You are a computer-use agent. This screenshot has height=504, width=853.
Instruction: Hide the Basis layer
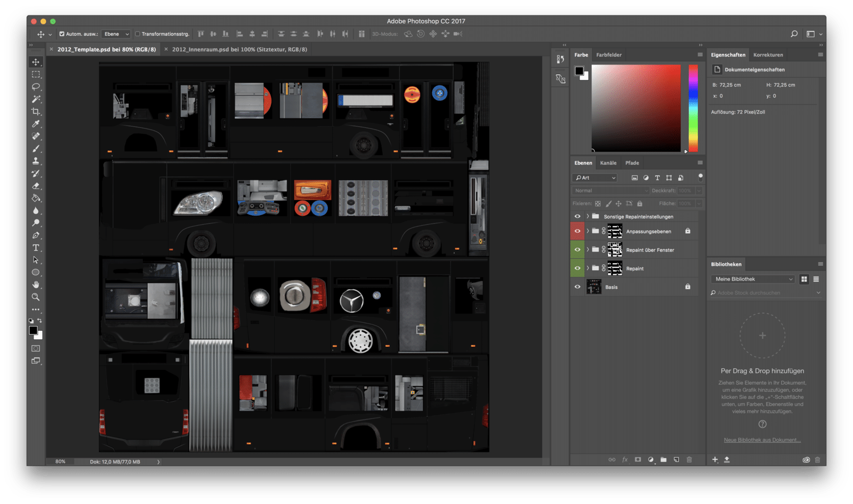coord(577,287)
